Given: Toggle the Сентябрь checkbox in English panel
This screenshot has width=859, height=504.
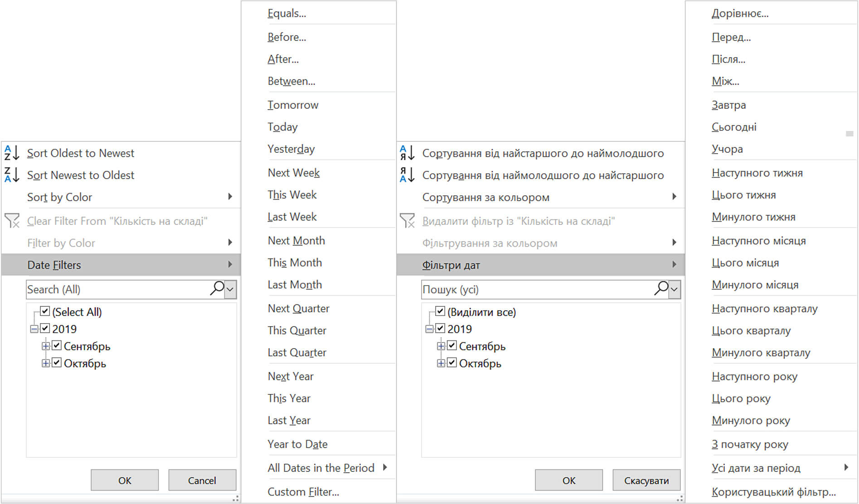Looking at the screenshot, I should [57, 346].
